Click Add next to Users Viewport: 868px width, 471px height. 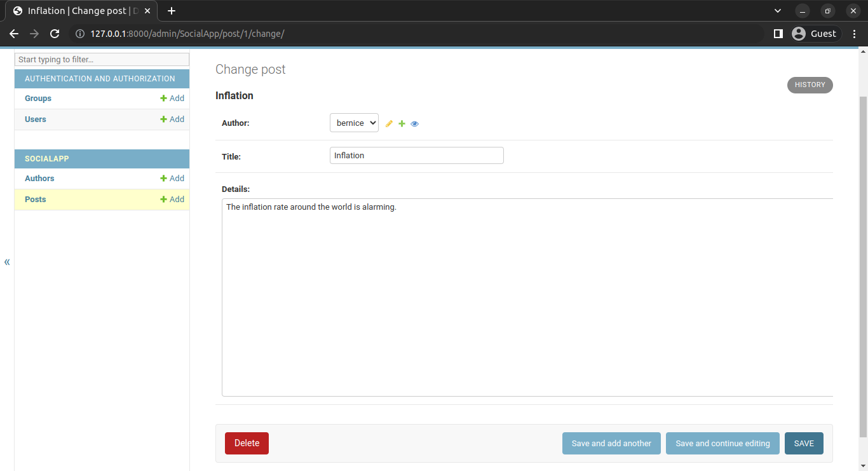(172, 119)
